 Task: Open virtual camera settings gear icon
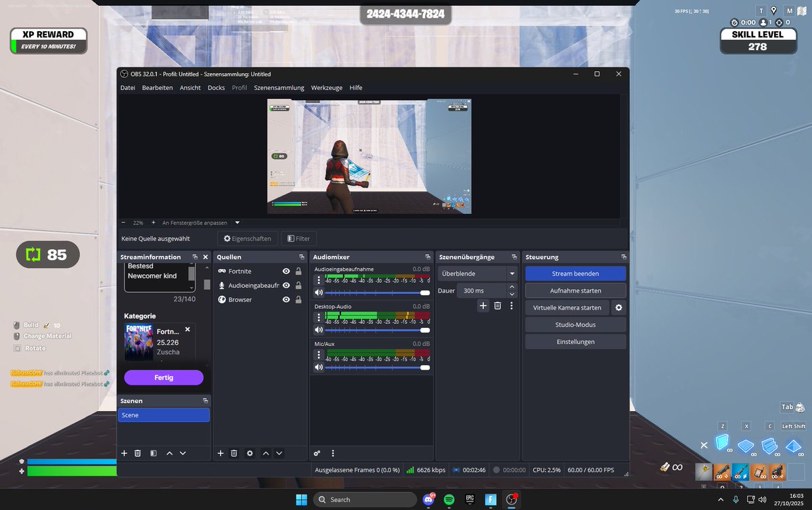click(x=618, y=307)
